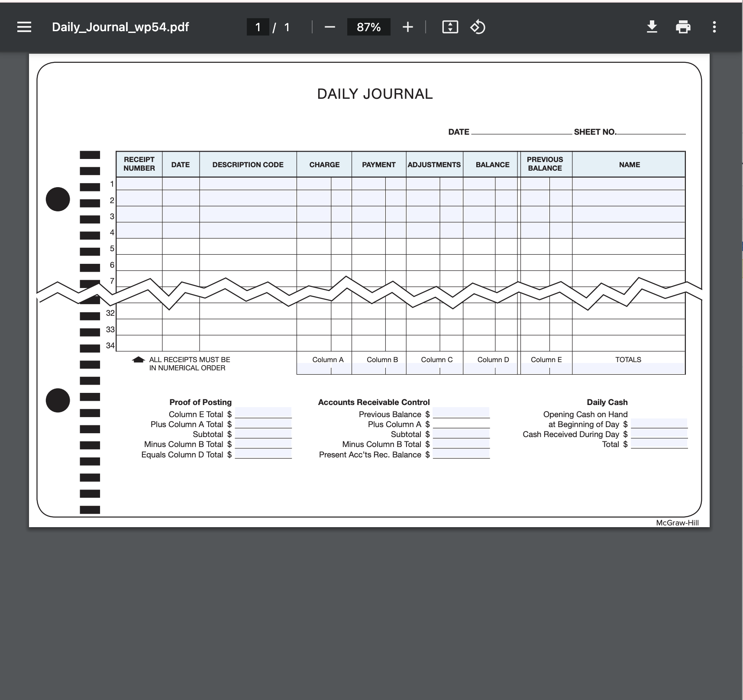Click the Column B total box
Screen dimensions: 743x700
coord(379,369)
